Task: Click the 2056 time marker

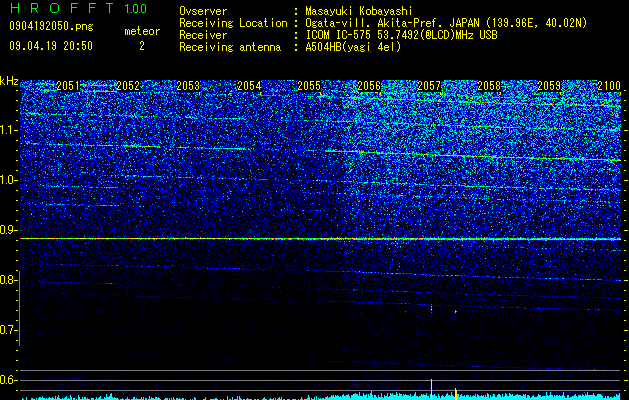Action: tap(369, 86)
